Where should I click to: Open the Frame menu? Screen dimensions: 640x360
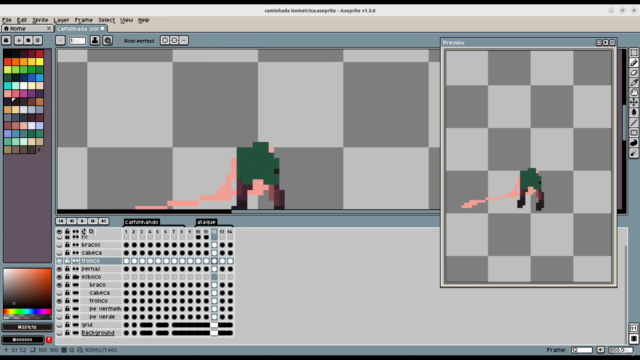(x=84, y=20)
